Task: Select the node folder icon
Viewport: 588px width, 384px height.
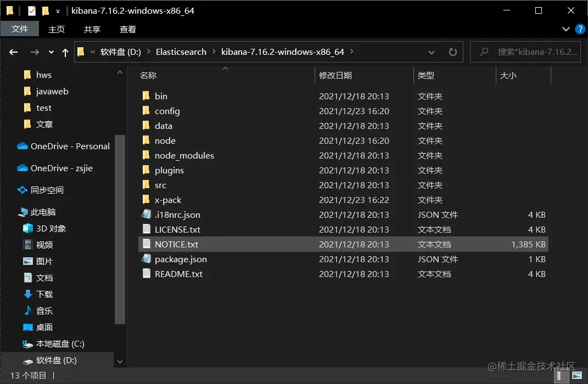Action: (x=146, y=140)
